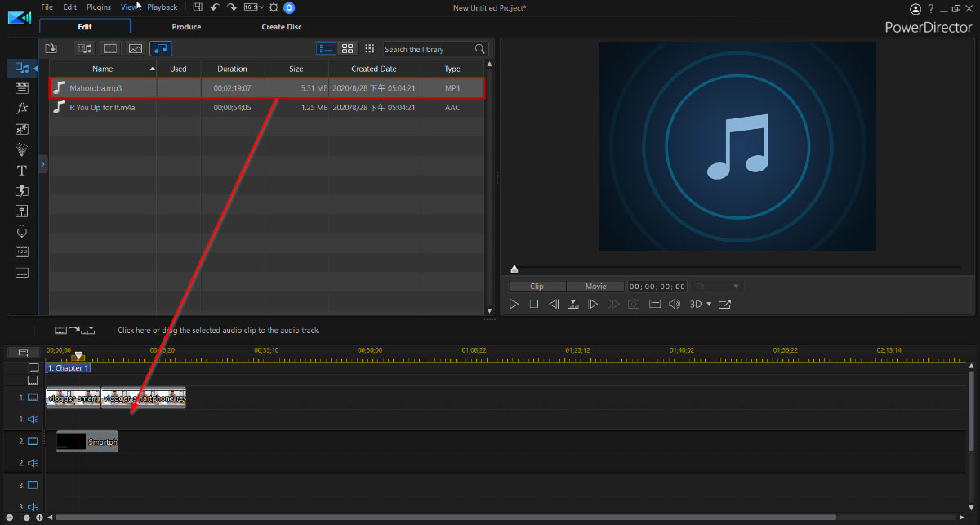Select Movie preview mode button

pos(595,287)
